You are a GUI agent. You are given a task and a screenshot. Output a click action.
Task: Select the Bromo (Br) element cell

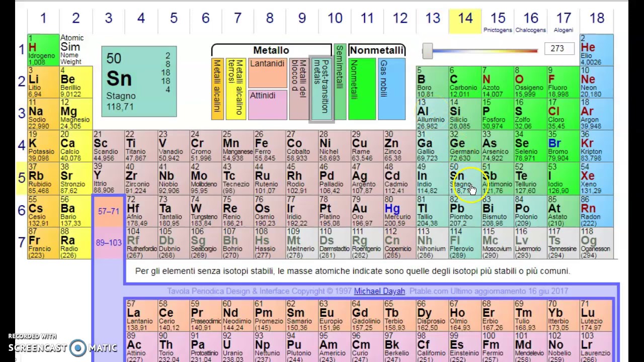(563, 147)
